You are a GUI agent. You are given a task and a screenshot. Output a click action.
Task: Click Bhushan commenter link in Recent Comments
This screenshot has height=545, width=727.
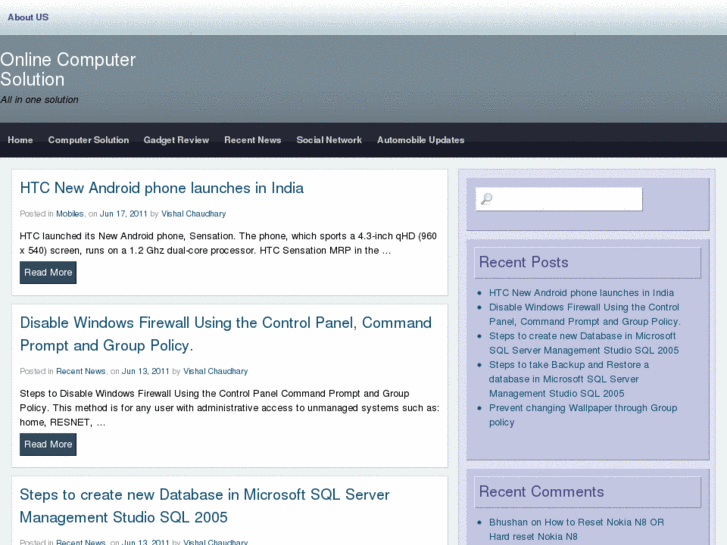508,522
